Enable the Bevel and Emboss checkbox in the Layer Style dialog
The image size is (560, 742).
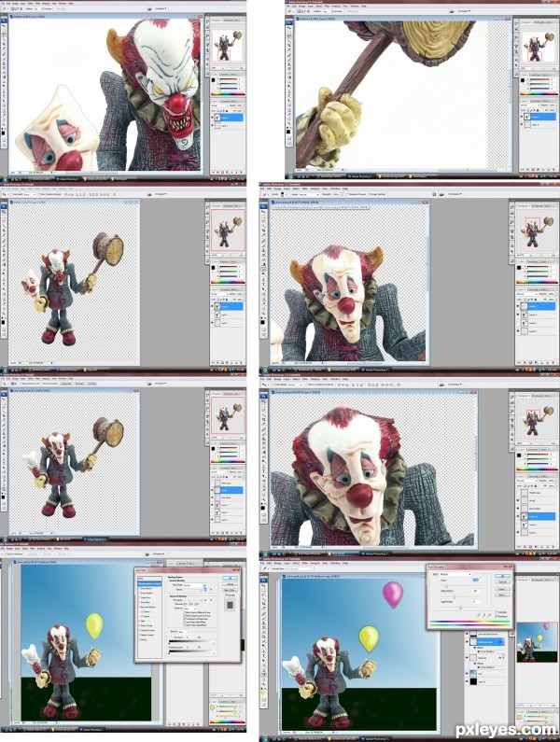pyautogui.click(x=140, y=608)
